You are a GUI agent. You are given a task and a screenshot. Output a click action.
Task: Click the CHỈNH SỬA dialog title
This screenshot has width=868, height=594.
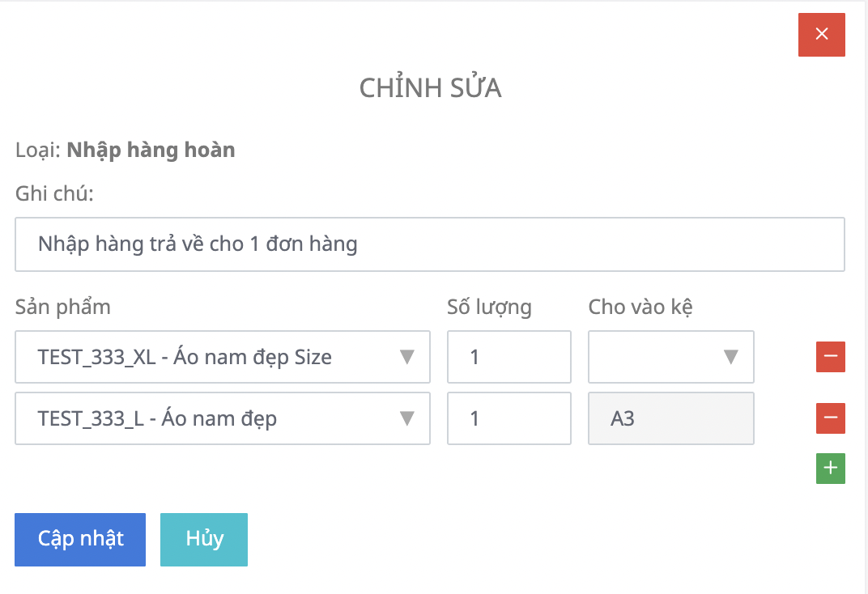(430, 88)
